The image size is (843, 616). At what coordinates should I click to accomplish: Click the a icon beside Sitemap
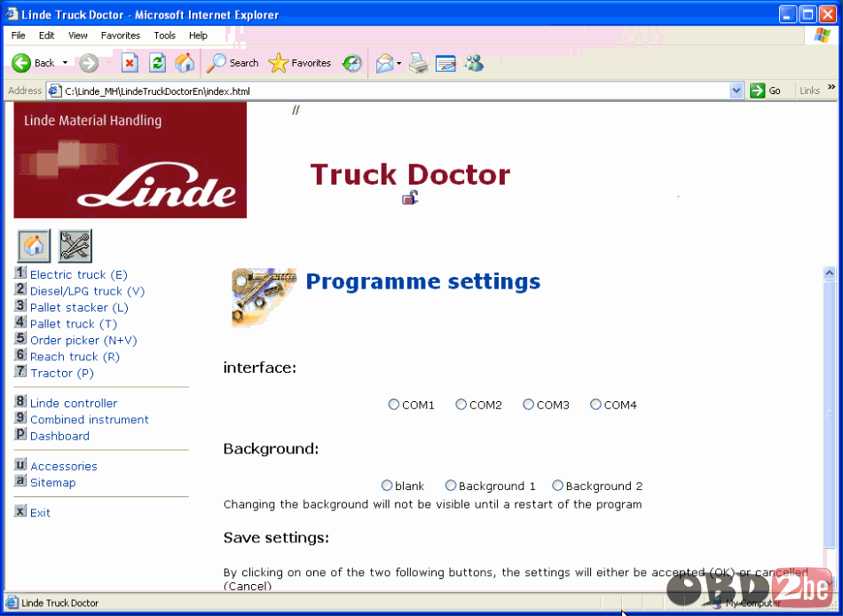pyautogui.click(x=20, y=480)
